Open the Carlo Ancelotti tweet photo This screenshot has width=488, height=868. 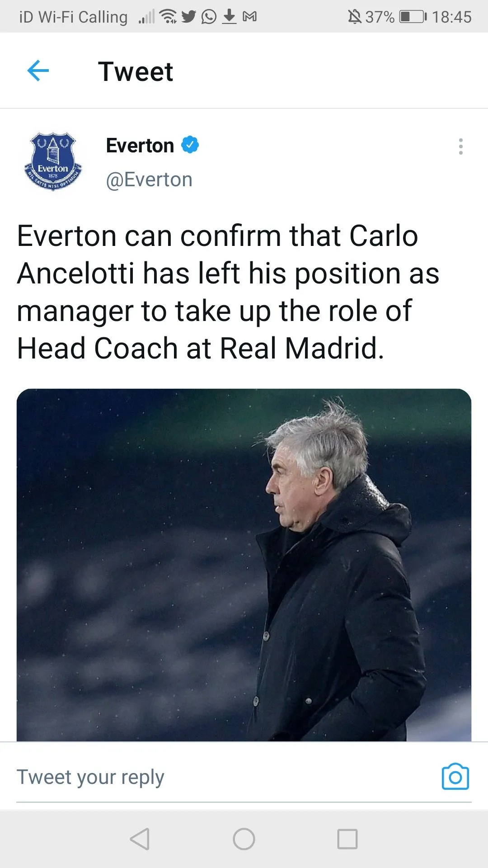pyautogui.click(x=244, y=564)
